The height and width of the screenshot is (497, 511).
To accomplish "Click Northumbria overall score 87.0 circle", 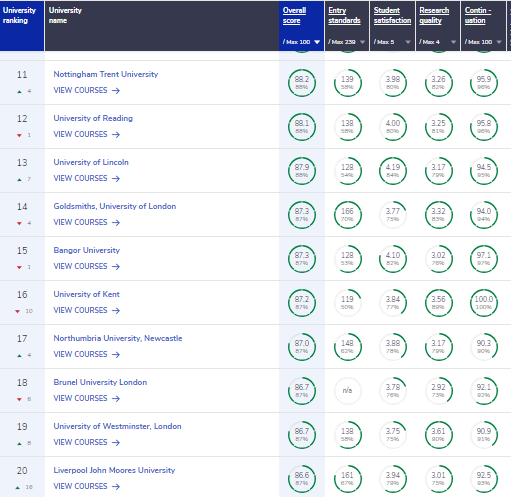I will [302, 347].
